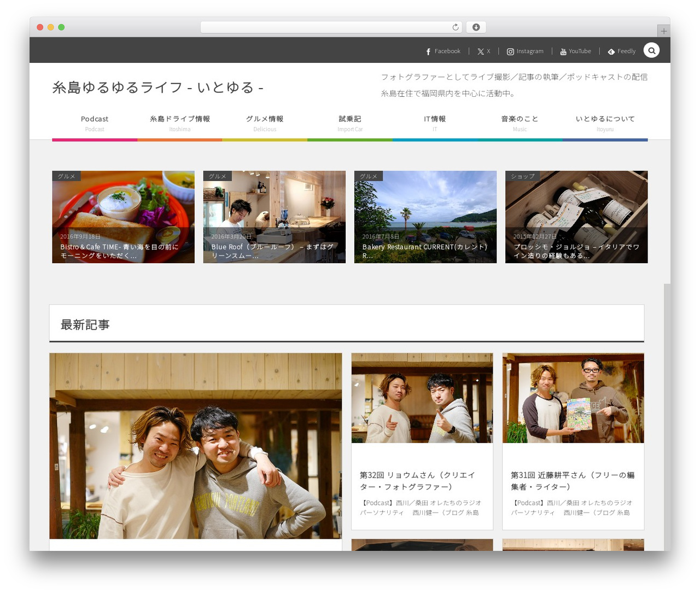This screenshot has height=593, width=700.
Task: Open Bistro & Cafe TIME featured article
Action: pyautogui.click(x=124, y=217)
